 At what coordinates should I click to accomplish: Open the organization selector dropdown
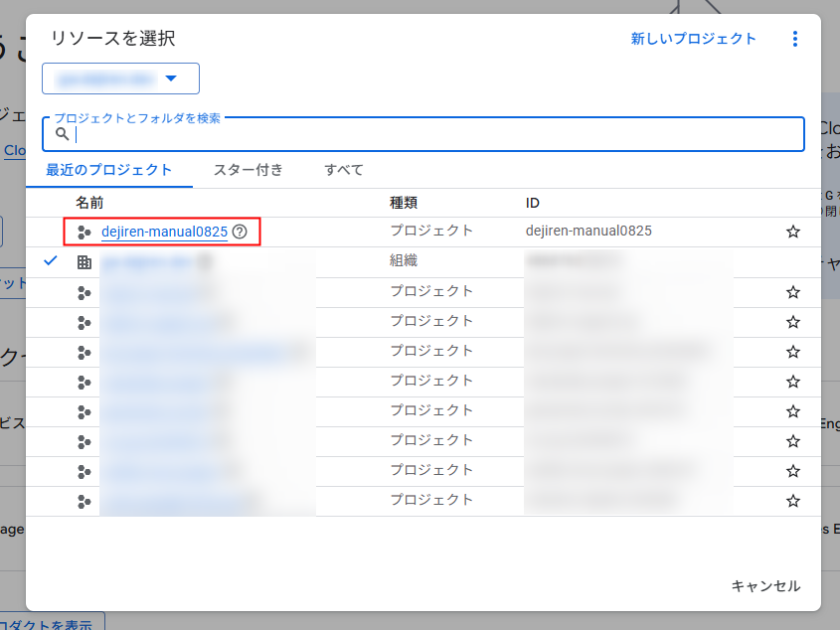(x=120, y=79)
